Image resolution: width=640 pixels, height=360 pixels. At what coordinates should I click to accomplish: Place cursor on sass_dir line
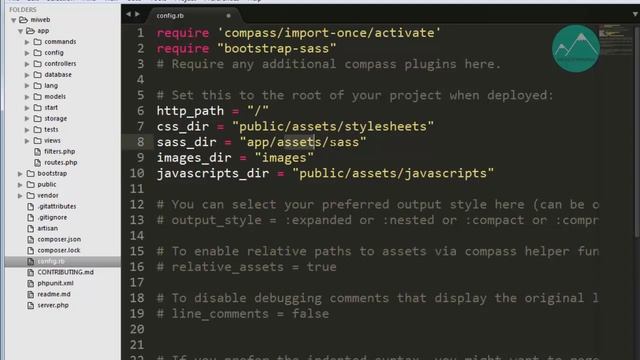tap(262, 142)
